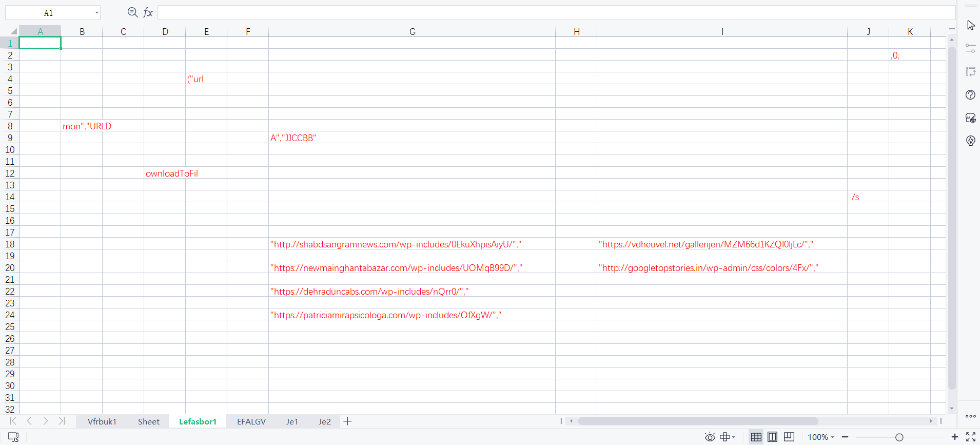
Task: Enable page break preview view
Action: coord(789,437)
